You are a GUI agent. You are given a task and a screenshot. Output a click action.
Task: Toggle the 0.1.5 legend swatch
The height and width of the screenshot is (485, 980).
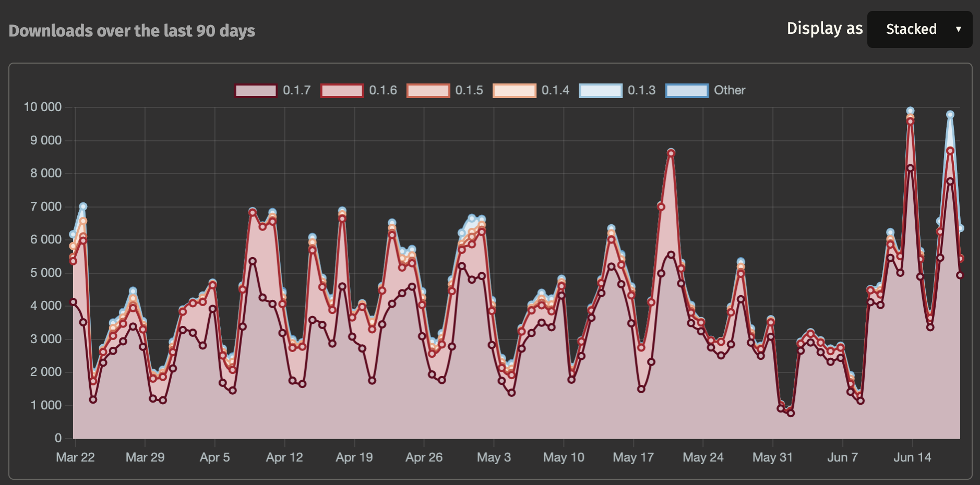(x=428, y=90)
